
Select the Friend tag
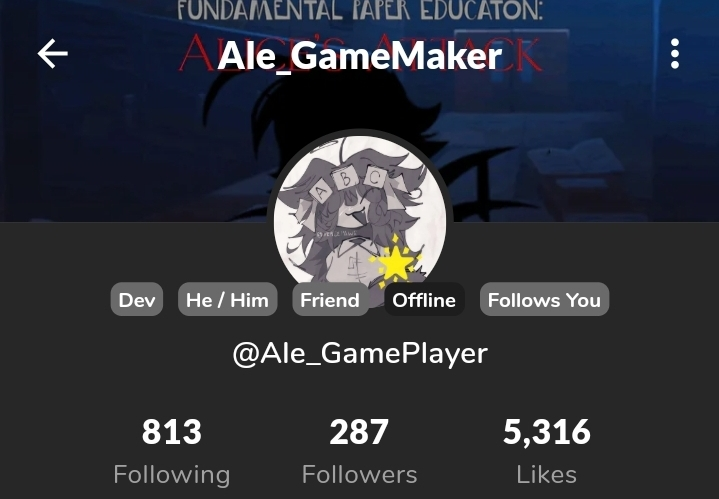(330, 299)
